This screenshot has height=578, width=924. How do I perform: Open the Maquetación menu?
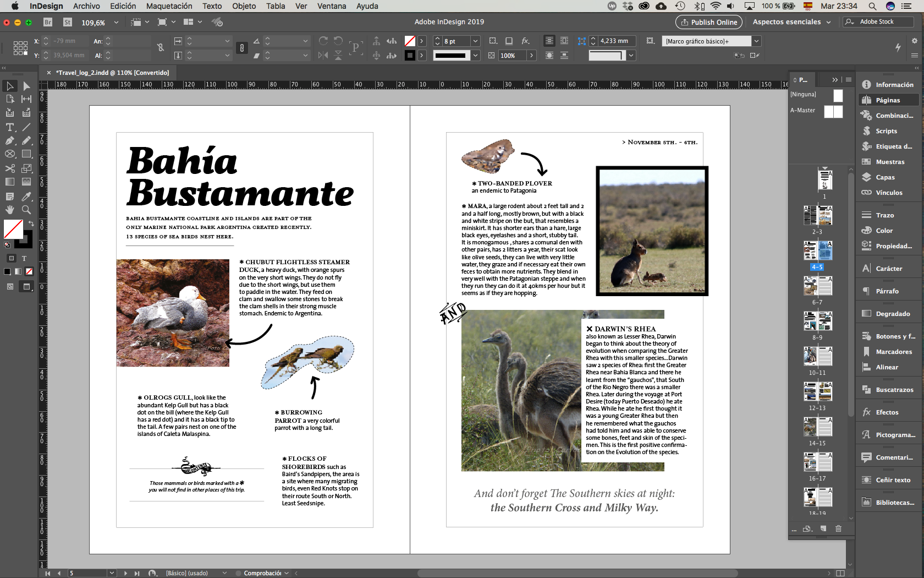[x=169, y=6]
